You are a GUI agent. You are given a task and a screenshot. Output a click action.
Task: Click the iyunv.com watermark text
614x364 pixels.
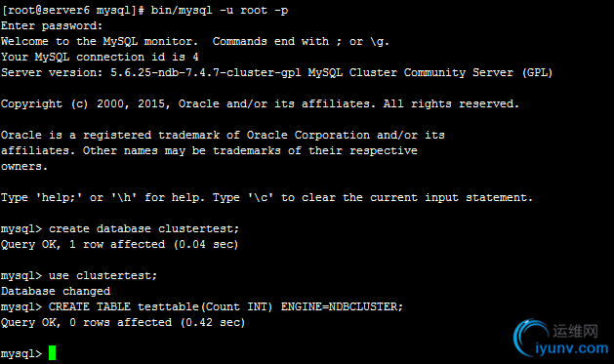coord(571,348)
